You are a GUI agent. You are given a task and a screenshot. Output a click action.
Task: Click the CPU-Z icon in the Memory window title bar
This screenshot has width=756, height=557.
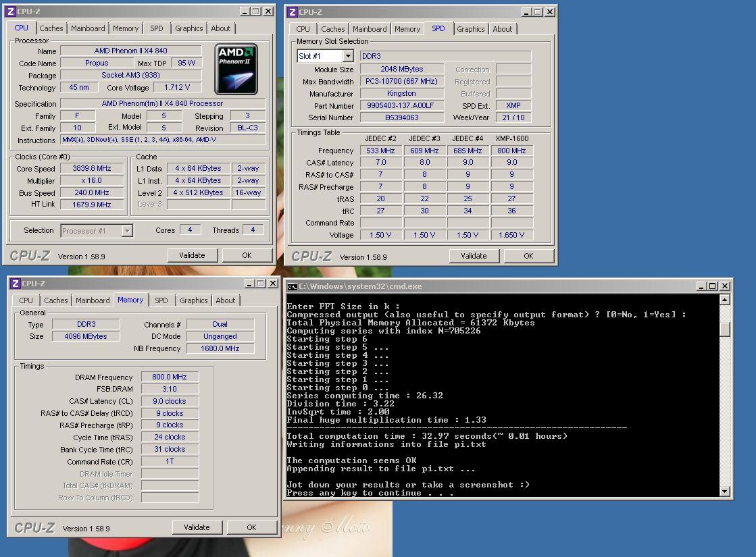click(16, 284)
